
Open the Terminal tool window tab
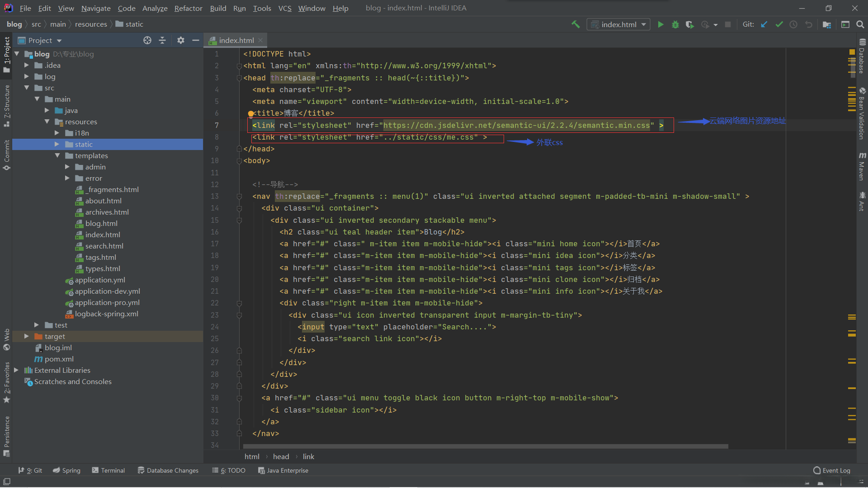[108, 470]
